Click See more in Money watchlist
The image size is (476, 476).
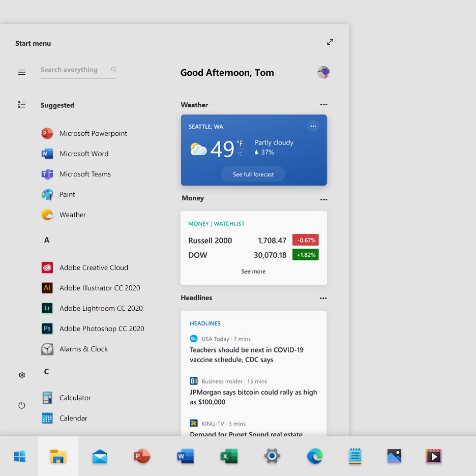[253, 272]
